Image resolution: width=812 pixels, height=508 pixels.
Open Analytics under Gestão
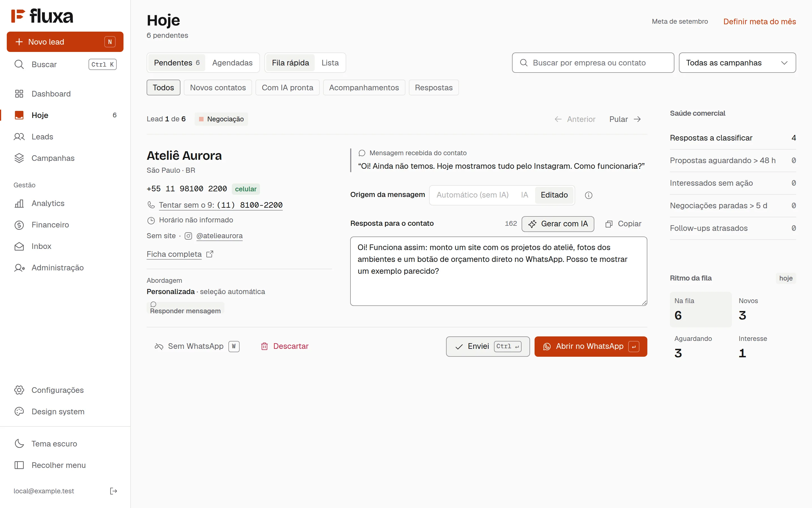click(65, 203)
